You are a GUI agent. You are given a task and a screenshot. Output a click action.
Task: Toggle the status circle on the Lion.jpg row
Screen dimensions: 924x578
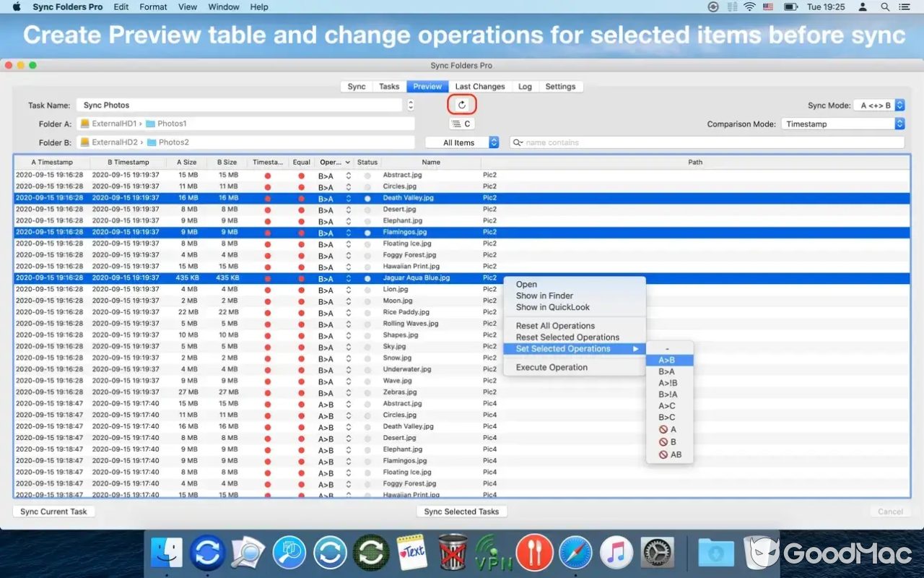tap(367, 289)
